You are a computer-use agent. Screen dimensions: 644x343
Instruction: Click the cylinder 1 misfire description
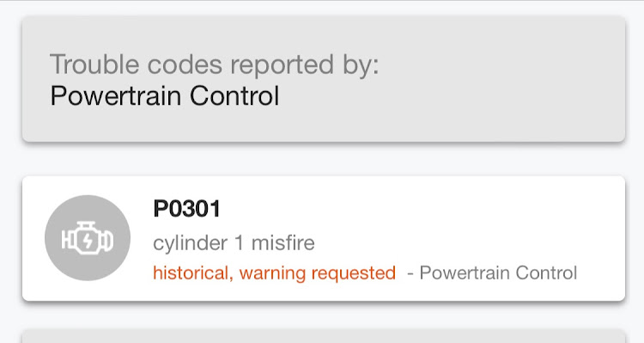(x=234, y=242)
